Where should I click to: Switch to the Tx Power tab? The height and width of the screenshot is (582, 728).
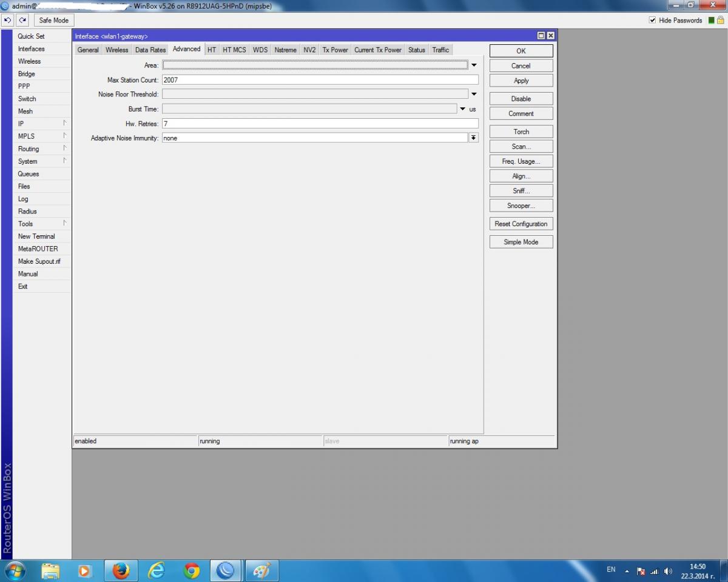(335, 50)
